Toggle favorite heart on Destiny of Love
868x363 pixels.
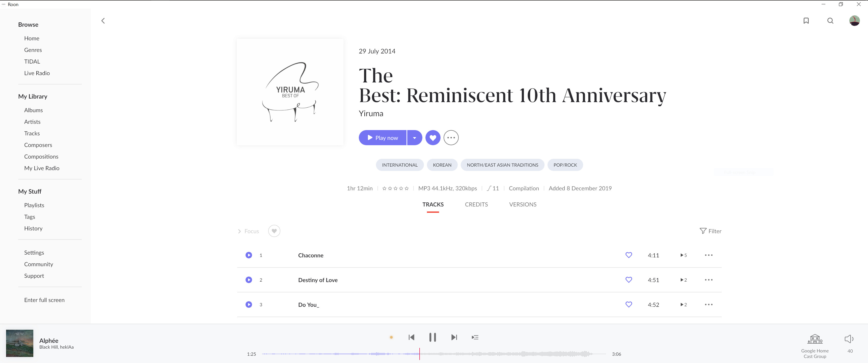tap(629, 280)
